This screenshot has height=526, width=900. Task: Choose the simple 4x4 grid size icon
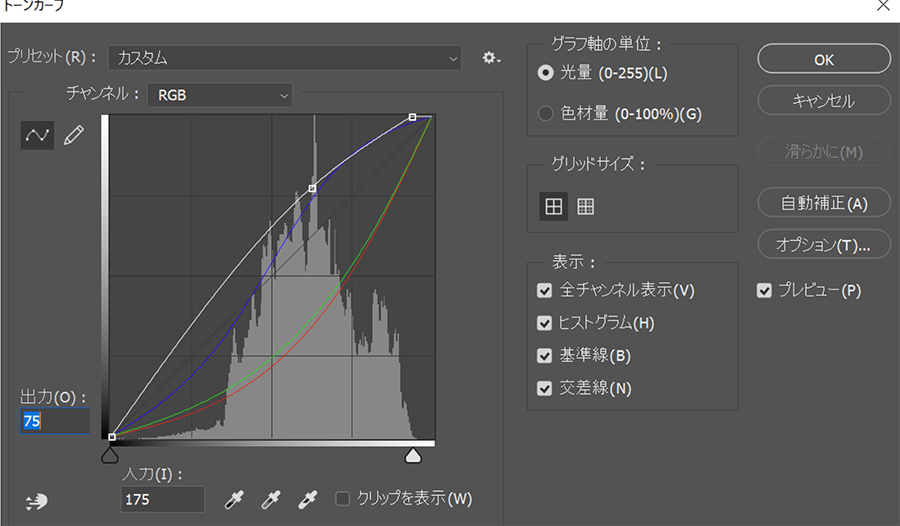pyautogui.click(x=553, y=206)
